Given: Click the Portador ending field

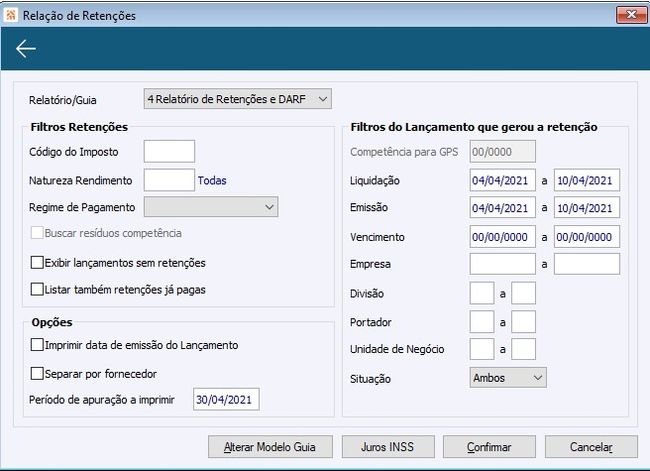Looking at the screenshot, I should tap(524, 322).
